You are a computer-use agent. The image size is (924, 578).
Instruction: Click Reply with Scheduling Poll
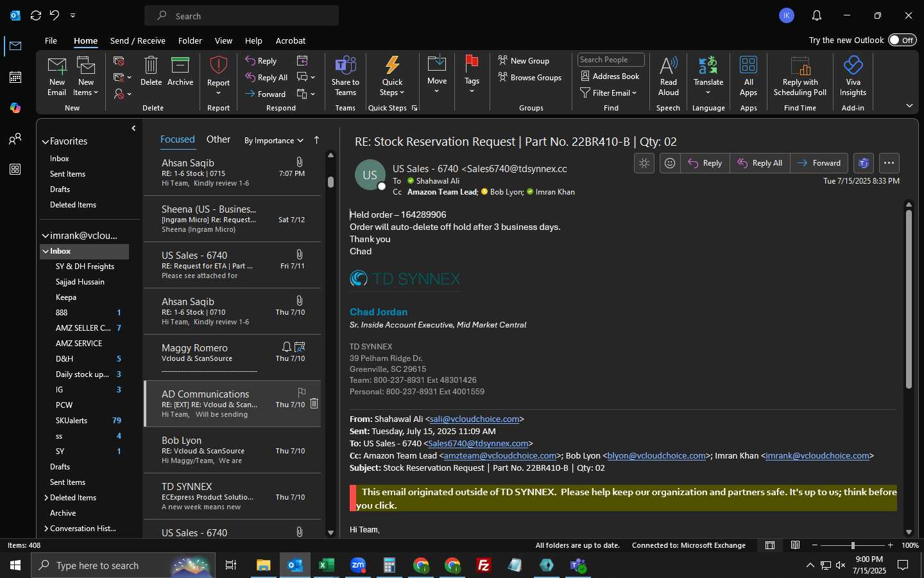point(800,76)
